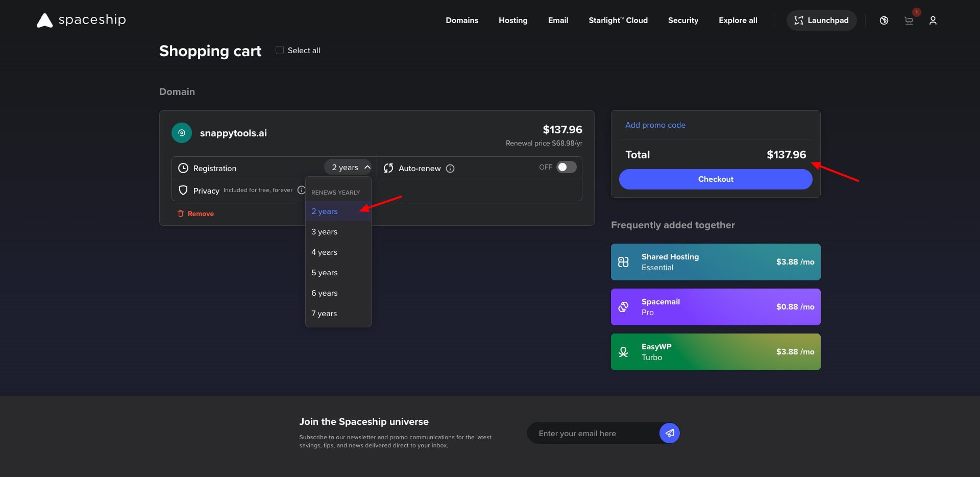Open the Domains menu
The width and height of the screenshot is (980, 477).
pos(462,20)
